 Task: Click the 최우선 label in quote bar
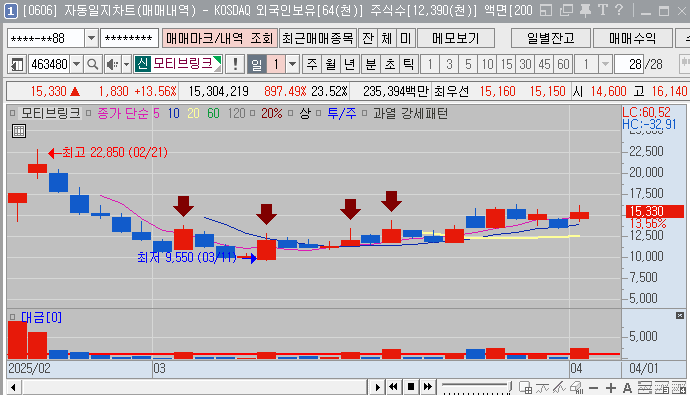[x=451, y=91]
